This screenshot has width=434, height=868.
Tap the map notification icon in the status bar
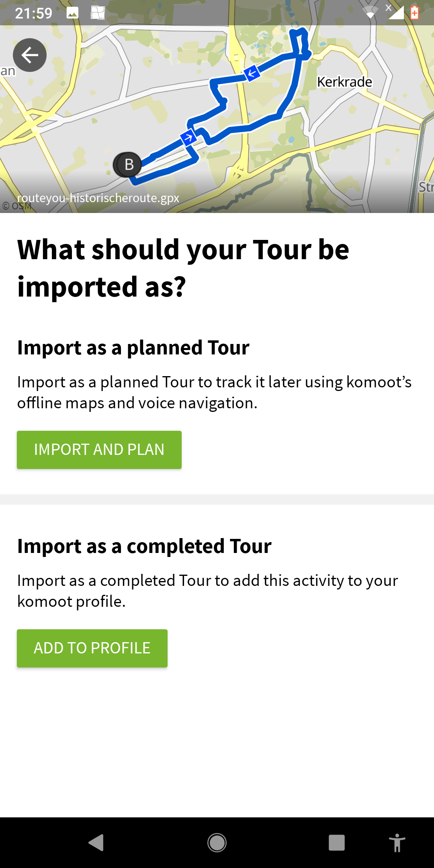98,13
